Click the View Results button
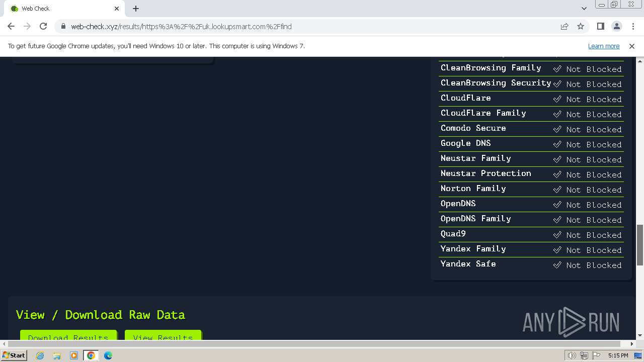The image size is (644, 362). (x=163, y=335)
